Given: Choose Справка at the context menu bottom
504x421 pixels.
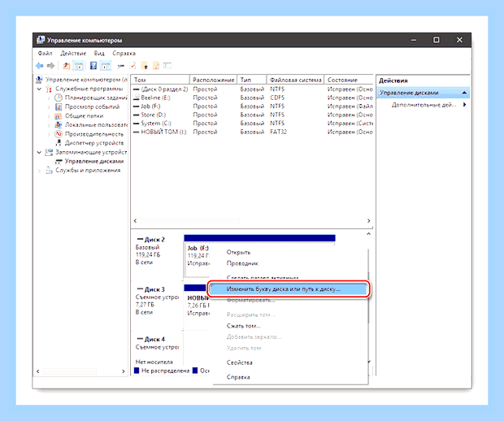Looking at the screenshot, I should pos(238,377).
